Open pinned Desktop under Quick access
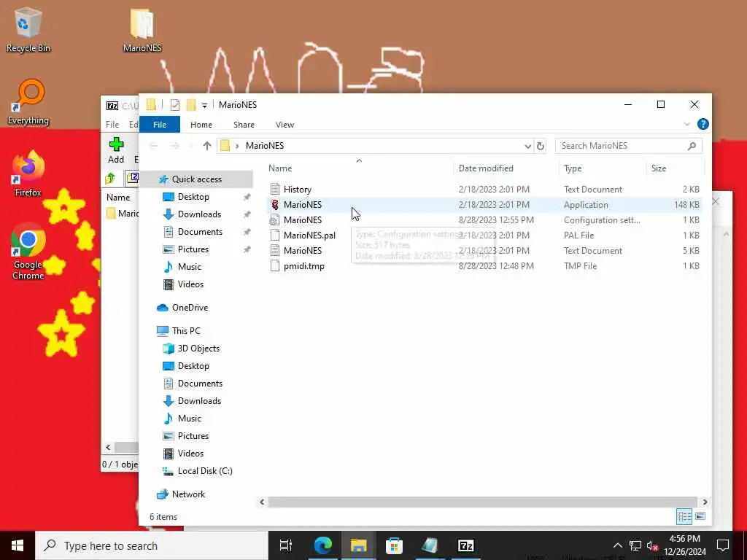Screen dimensions: 747x560 (193, 197)
